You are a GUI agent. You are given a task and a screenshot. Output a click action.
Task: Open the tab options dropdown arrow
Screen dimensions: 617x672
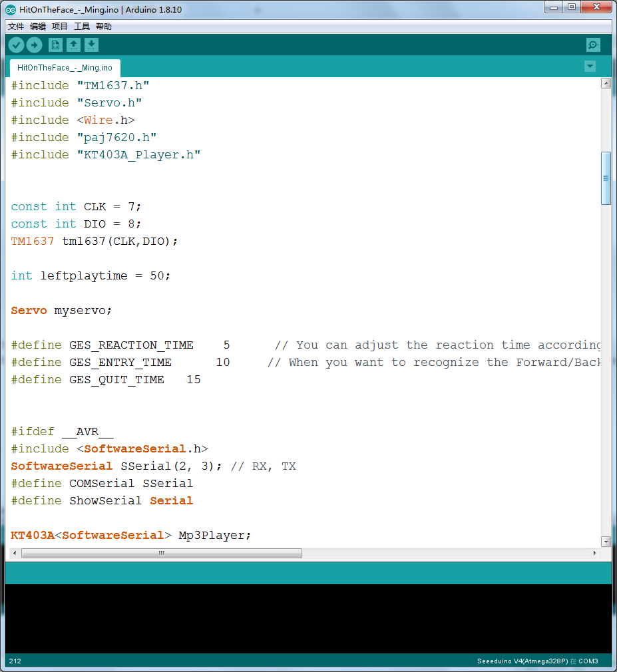pos(590,67)
